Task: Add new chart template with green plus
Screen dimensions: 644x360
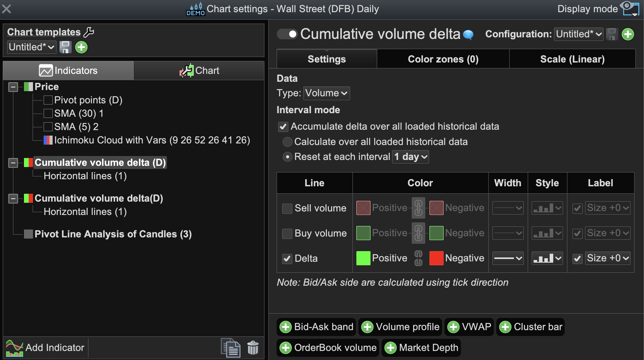Action: point(81,47)
